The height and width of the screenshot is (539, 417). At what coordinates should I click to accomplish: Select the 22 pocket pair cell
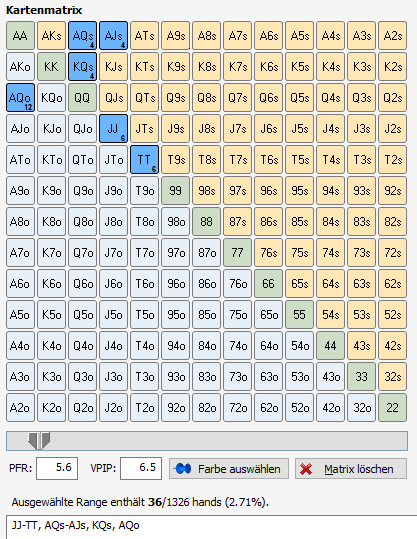click(x=393, y=408)
